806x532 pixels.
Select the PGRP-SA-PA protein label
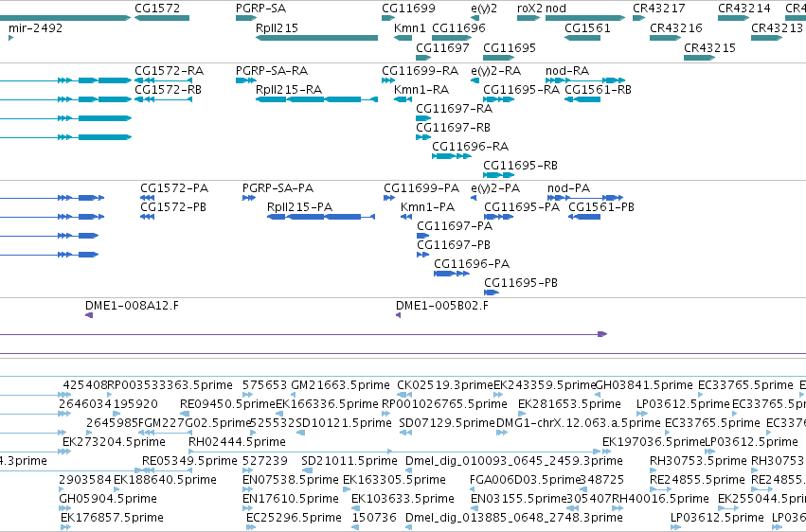[278, 188]
